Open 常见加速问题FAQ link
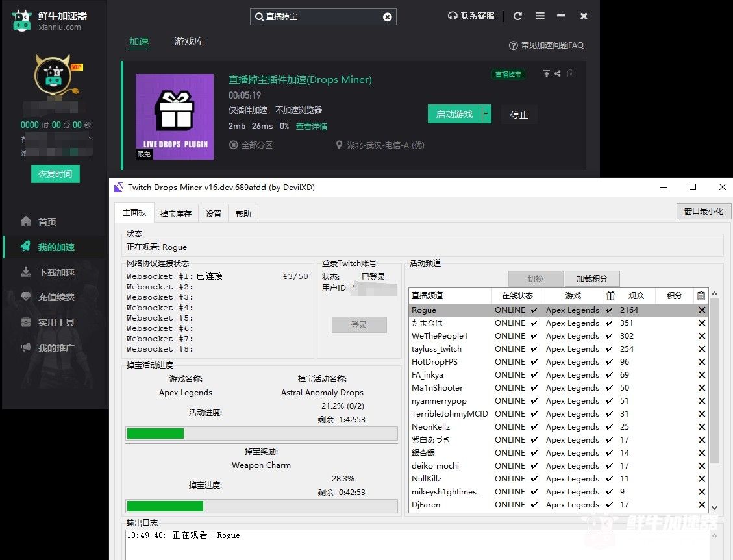This screenshot has width=733, height=560. (x=552, y=45)
